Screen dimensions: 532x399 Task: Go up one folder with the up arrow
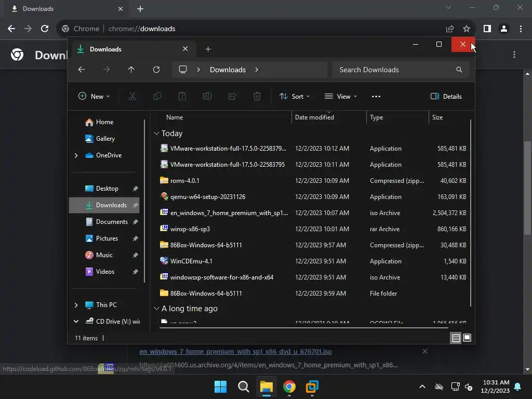click(131, 70)
